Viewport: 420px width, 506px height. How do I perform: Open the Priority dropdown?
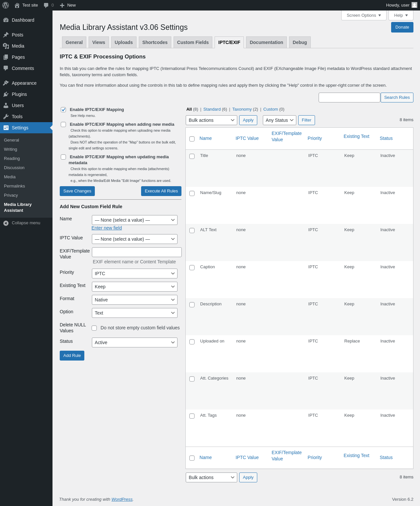[135, 274]
